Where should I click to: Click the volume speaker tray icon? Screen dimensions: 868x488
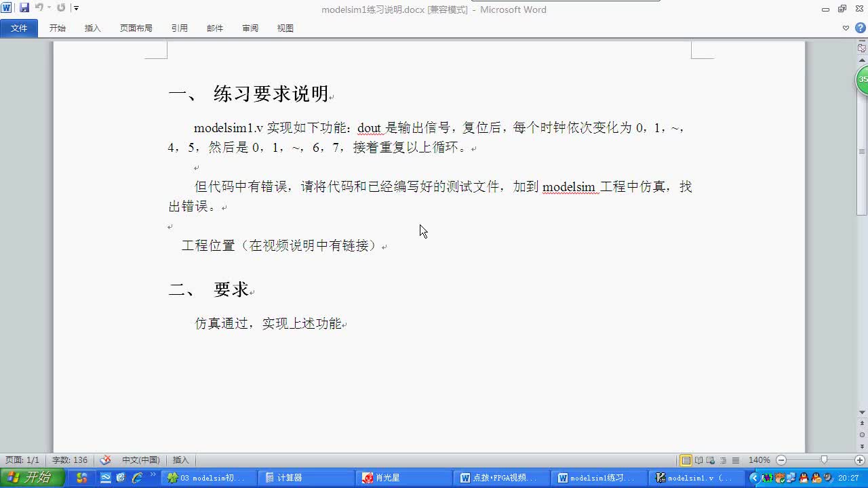[x=829, y=478]
